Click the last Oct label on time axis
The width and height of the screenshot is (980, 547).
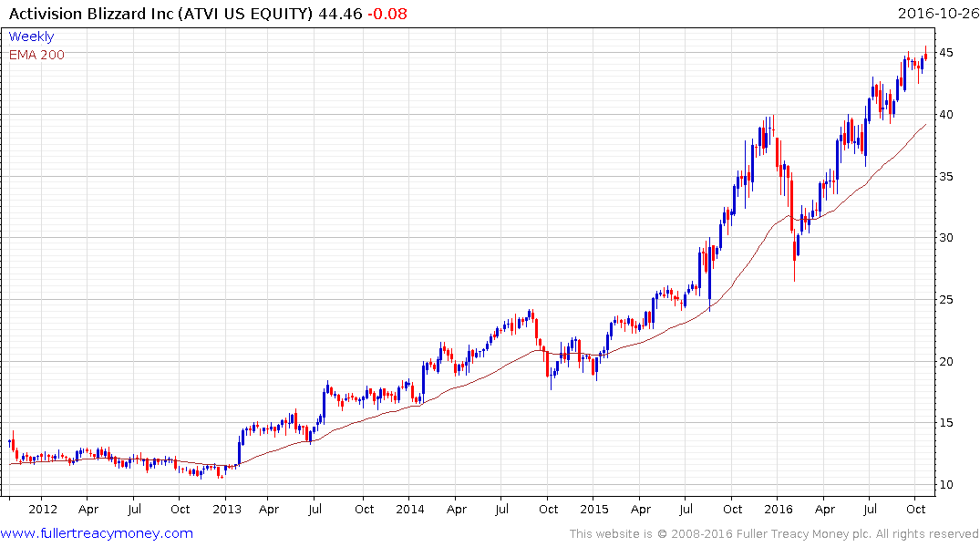915,509
